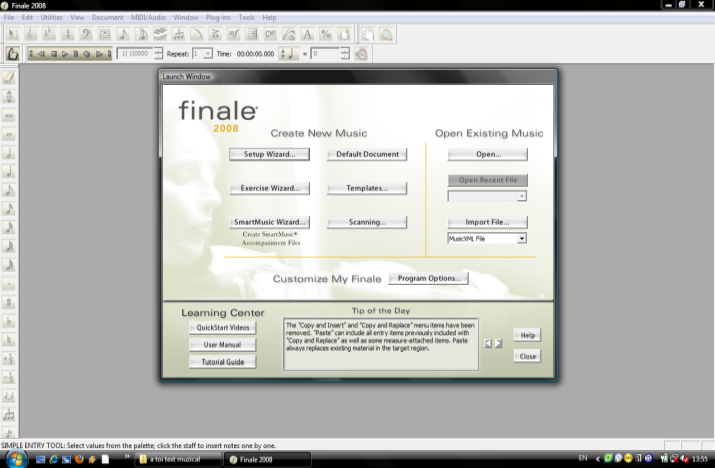Select the Text tool (A icon)

click(308, 34)
